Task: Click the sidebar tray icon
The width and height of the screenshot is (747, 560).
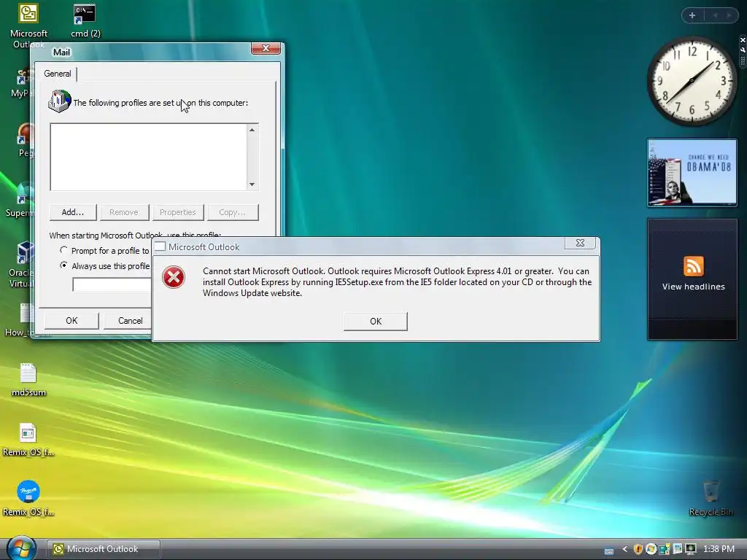Action: tap(677, 549)
